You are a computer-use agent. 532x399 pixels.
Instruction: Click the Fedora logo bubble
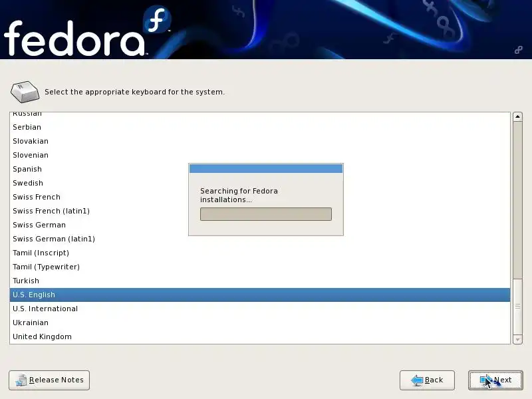click(x=157, y=20)
